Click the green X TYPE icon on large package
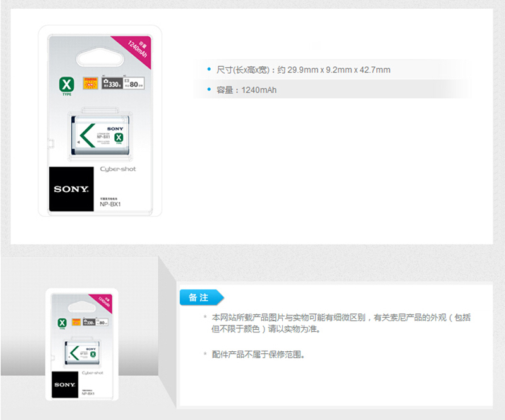This screenshot has height=420, width=505. 67,86
